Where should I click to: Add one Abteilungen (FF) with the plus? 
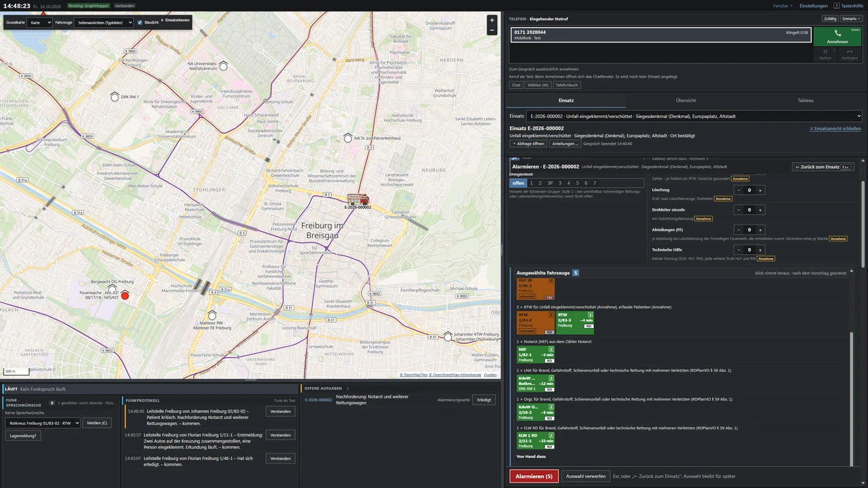[760, 230]
